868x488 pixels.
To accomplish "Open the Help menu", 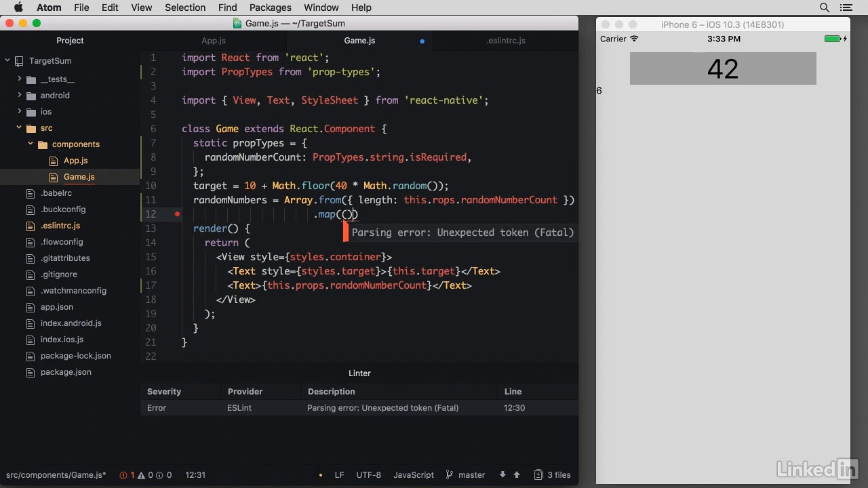I will point(361,7).
